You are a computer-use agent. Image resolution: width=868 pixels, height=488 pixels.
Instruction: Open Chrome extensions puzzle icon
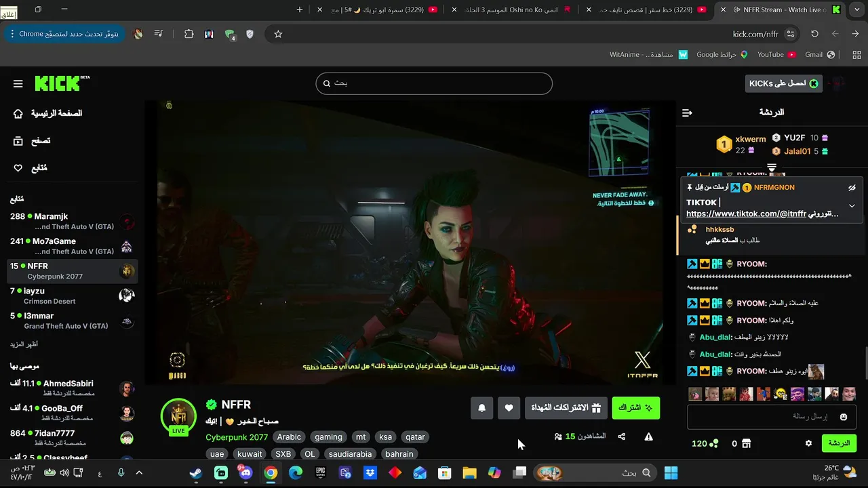(x=189, y=34)
